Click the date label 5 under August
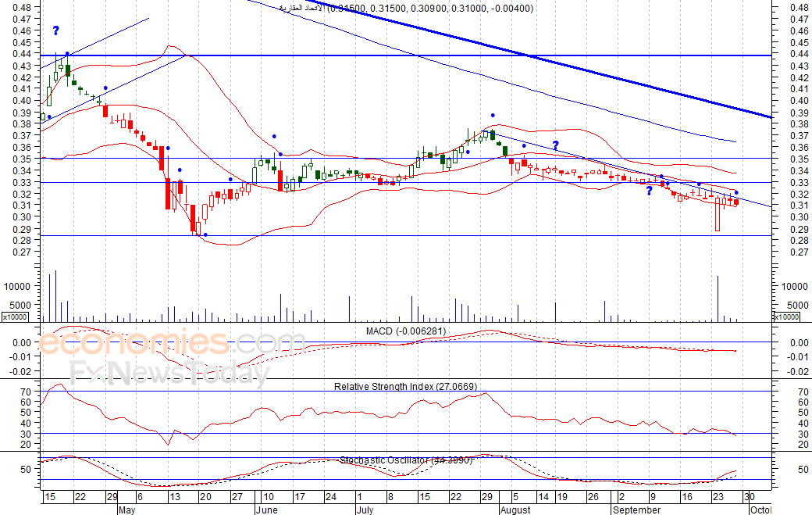 click(515, 497)
